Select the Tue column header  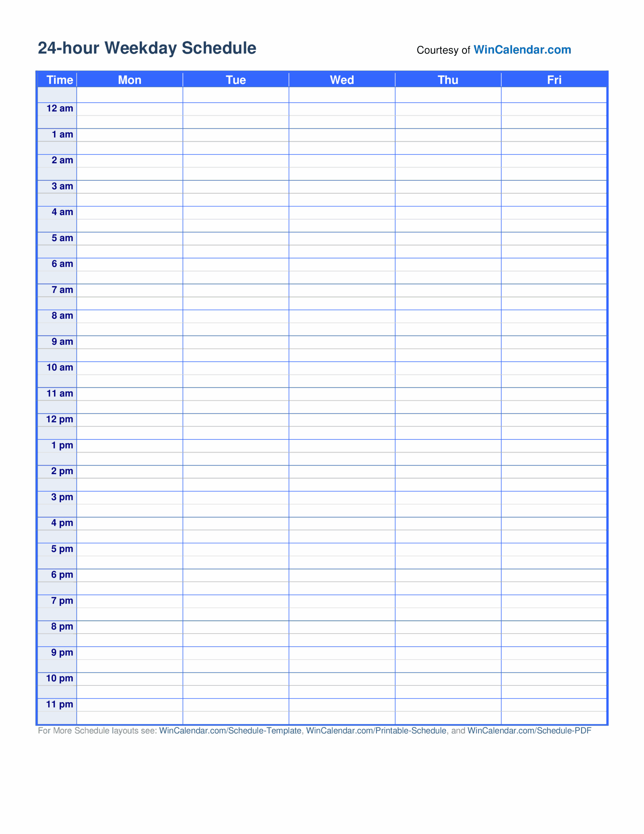(x=235, y=80)
